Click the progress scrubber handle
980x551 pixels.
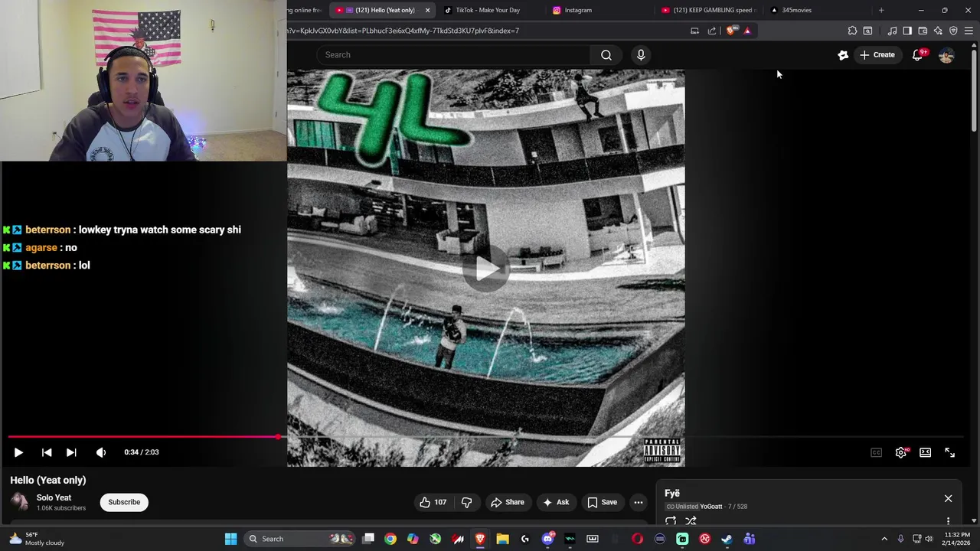[278, 437]
